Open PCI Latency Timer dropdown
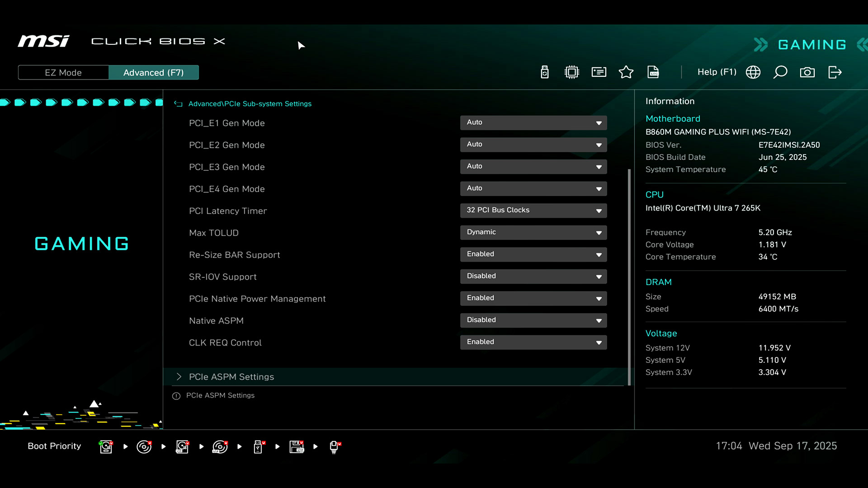 533,210
